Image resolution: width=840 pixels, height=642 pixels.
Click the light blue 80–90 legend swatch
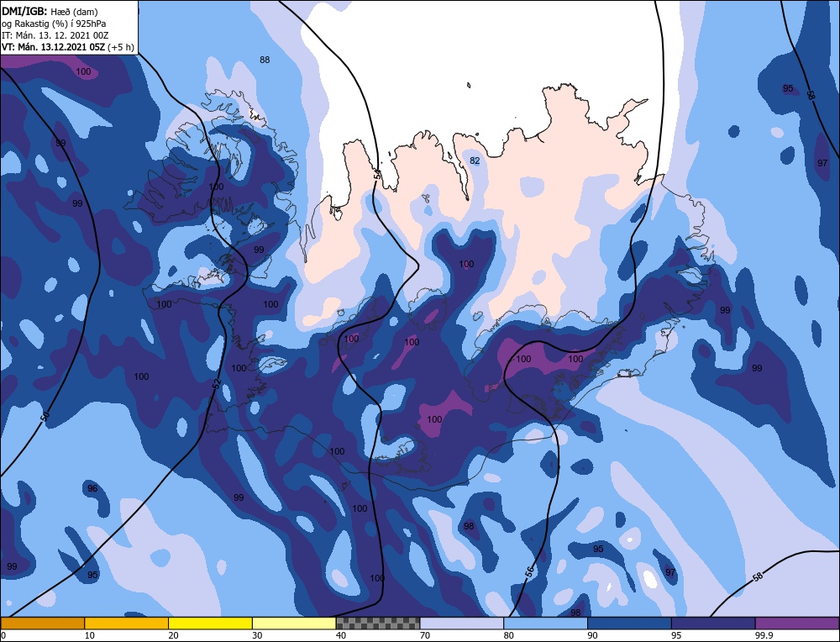(x=545, y=624)
